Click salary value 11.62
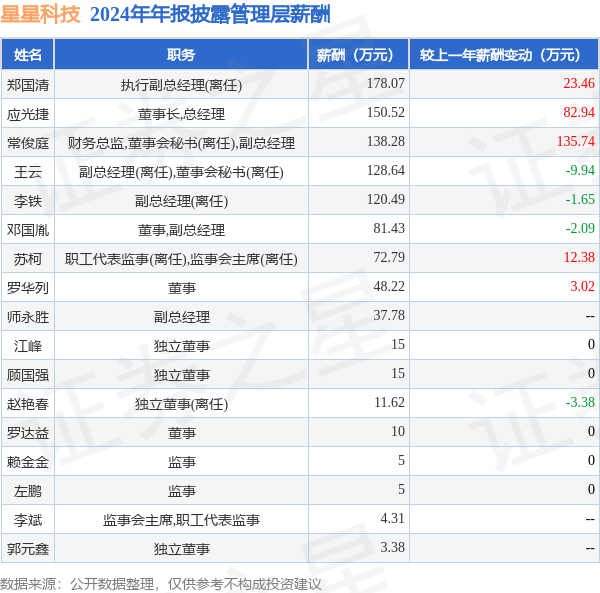Image resolution: width=600 pixels, height=593 pixels. [x=389, y=402]
